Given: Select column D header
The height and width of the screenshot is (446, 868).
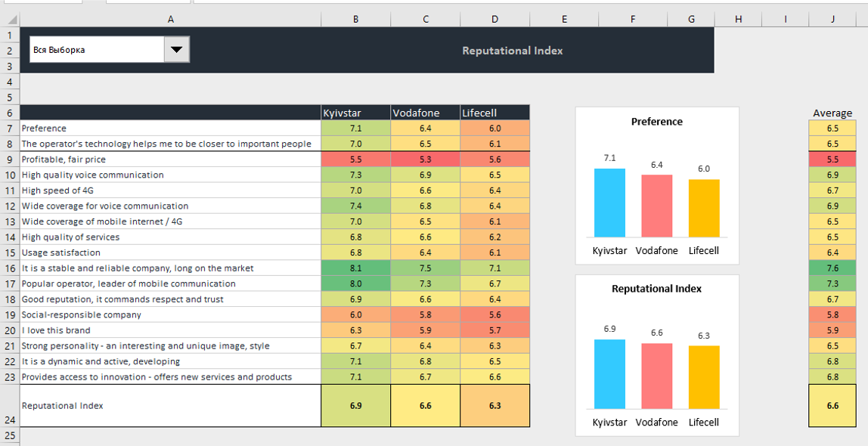Looking at the screenshot, I should (x=494, y=20).
